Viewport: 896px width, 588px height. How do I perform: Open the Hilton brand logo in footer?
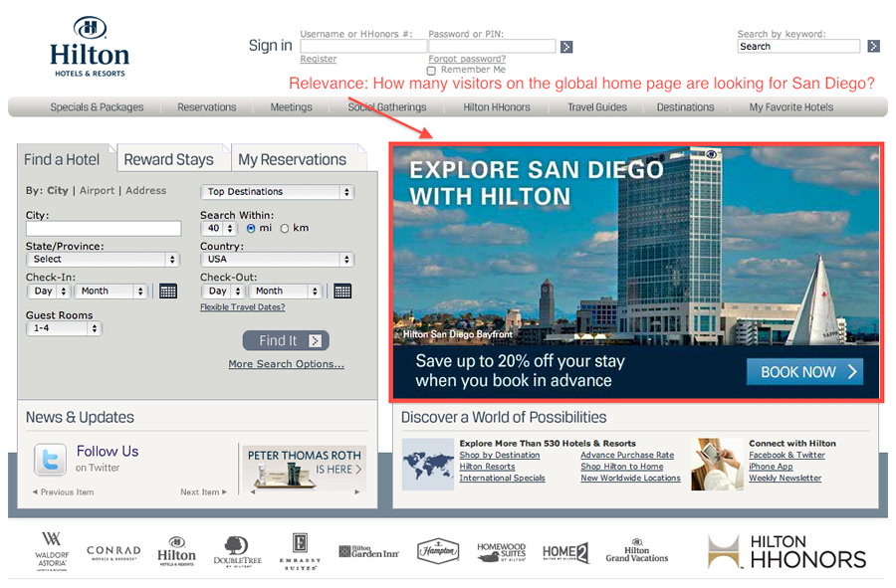pos(176,551)
